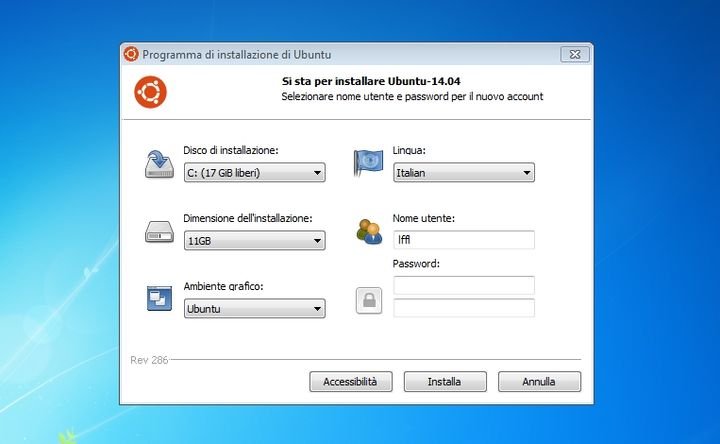Click the 'Si sta per installare Ubuntu-14.04' heading
This screenshot has height=444, width=720.
pos(371,81)
